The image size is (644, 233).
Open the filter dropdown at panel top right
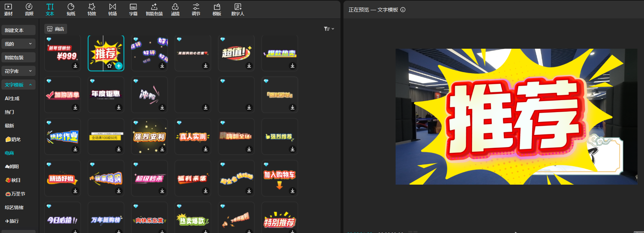(x=329, y=29)
